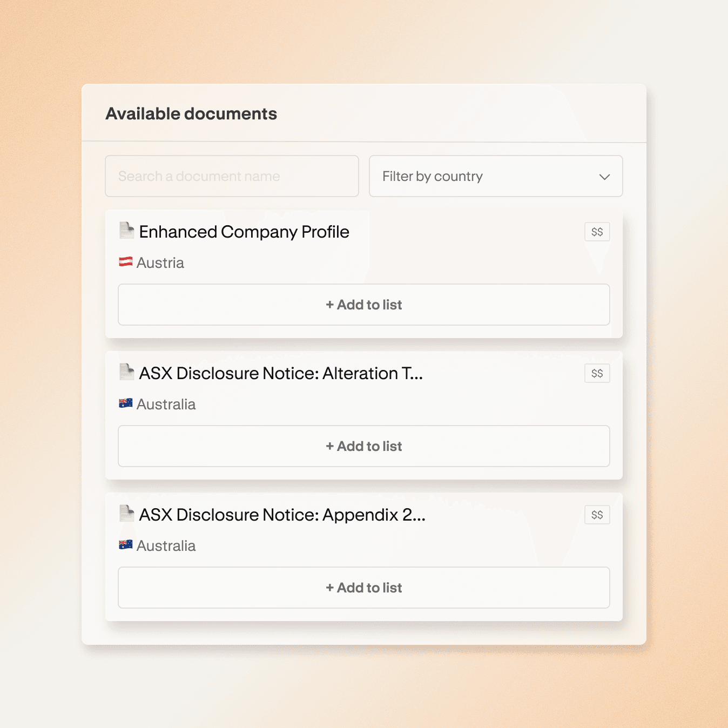
Task: Click the $$ price badge on Enhanced Company Profile
Action: [597, 232]
